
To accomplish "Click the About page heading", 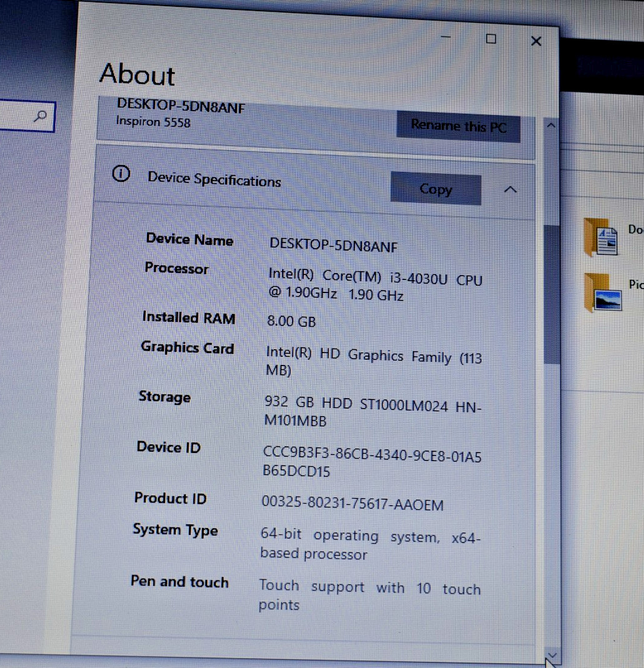I will (137, 74).
